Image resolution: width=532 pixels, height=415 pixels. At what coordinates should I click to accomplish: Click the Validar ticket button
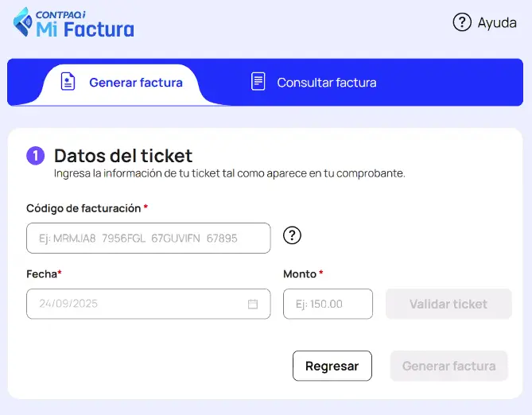(x=449, y=304)
